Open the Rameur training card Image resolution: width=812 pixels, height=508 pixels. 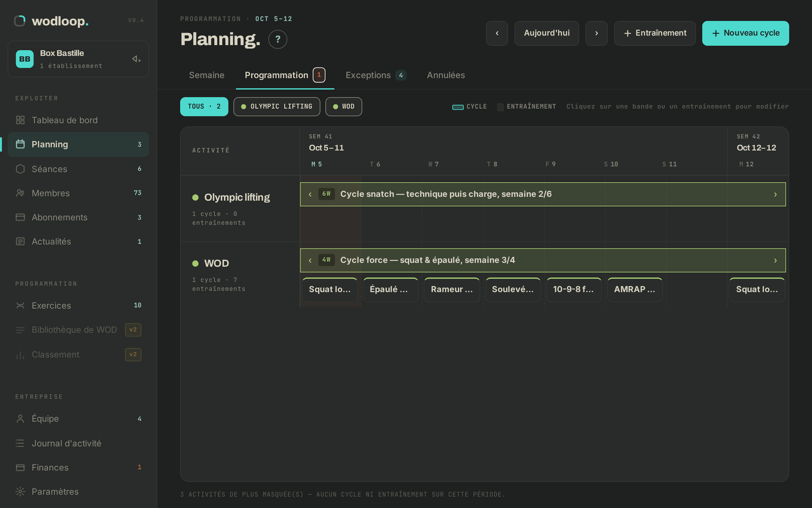pyautogui.click(x=452, y=290)
